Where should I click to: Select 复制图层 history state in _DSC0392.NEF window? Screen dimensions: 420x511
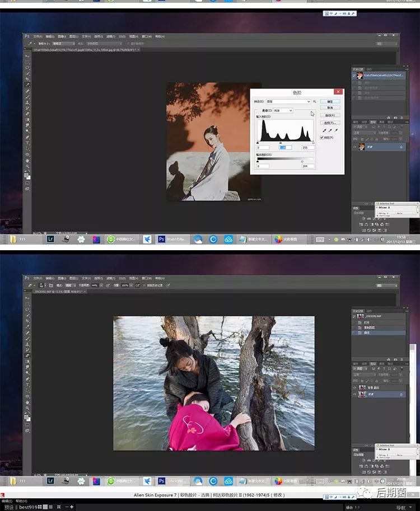[x=379, y=327]
